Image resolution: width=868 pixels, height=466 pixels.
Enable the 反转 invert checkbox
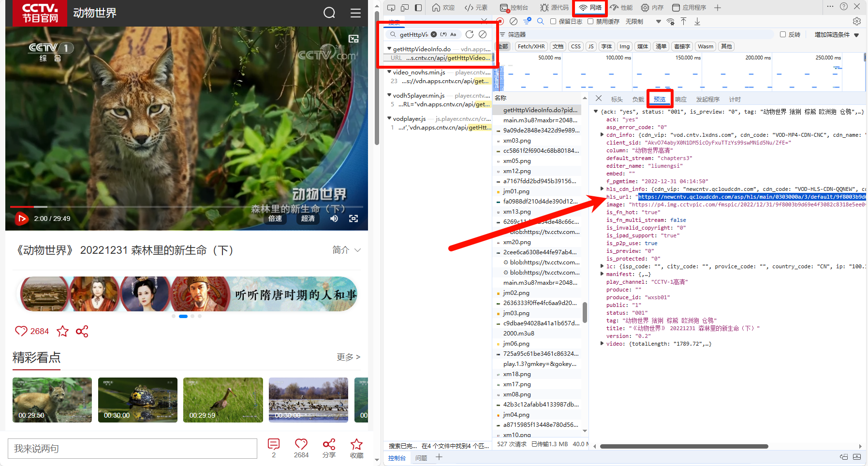(x=783, y=34)
